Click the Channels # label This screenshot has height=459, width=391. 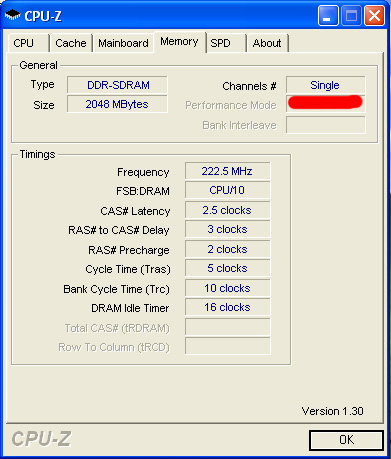click(x=249, y=86)
